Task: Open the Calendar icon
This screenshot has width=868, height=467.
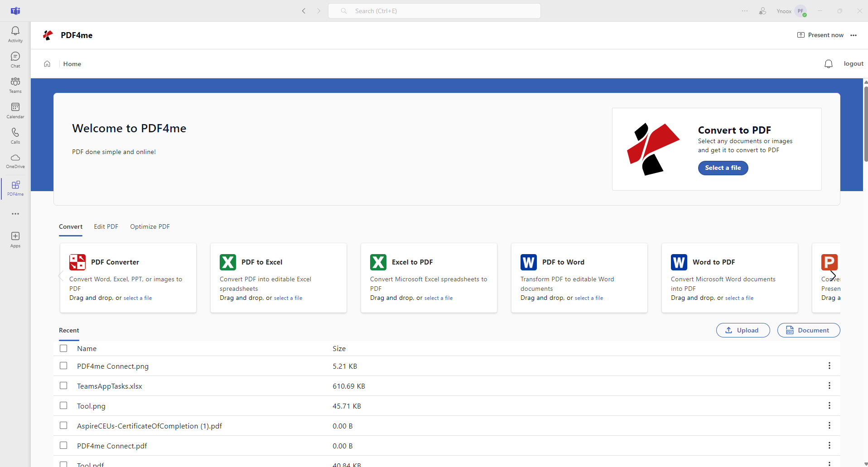Action: point(15,110)
